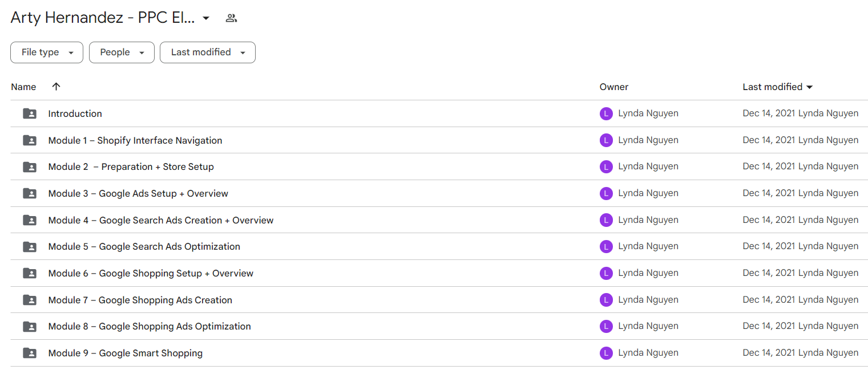The height and width of the screenshot is (374, 868).
Task: Open the Last modified filter chip
Action: [208, 52]
